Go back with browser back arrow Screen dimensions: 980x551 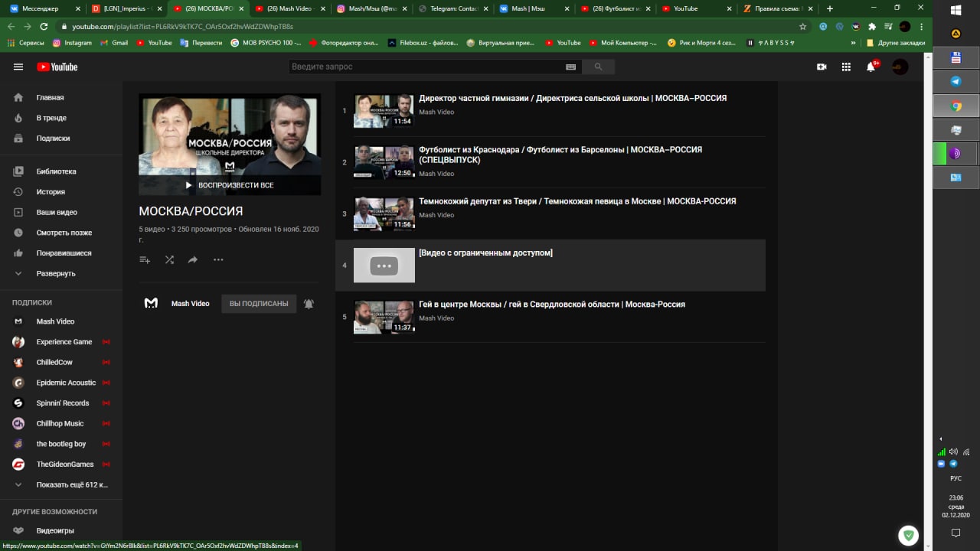pyautogui.click(x=11, y=26)
